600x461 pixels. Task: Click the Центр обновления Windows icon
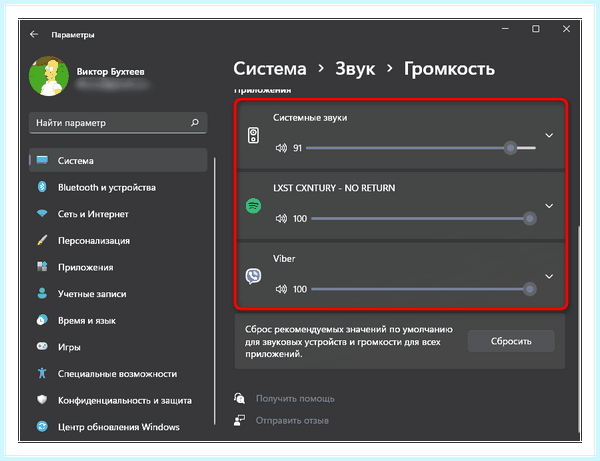tap(42, 426)
